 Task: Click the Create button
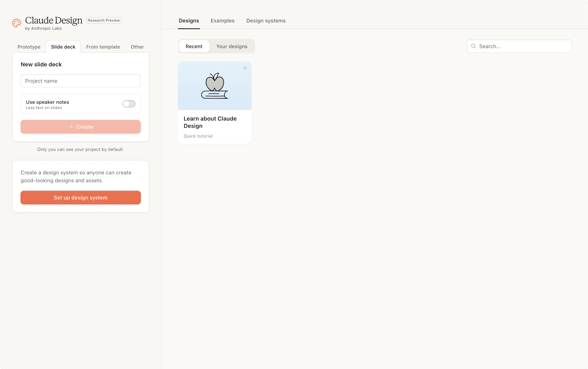point(81,127)
